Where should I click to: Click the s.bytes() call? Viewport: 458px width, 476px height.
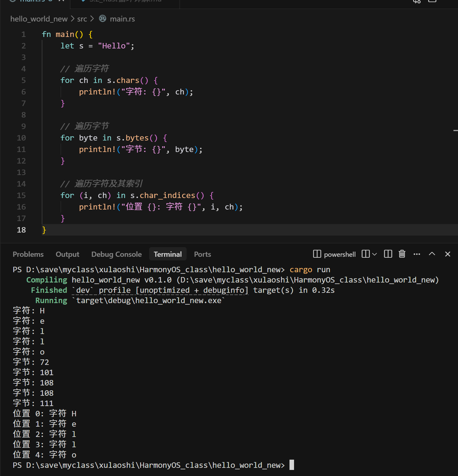click(137, 138)
